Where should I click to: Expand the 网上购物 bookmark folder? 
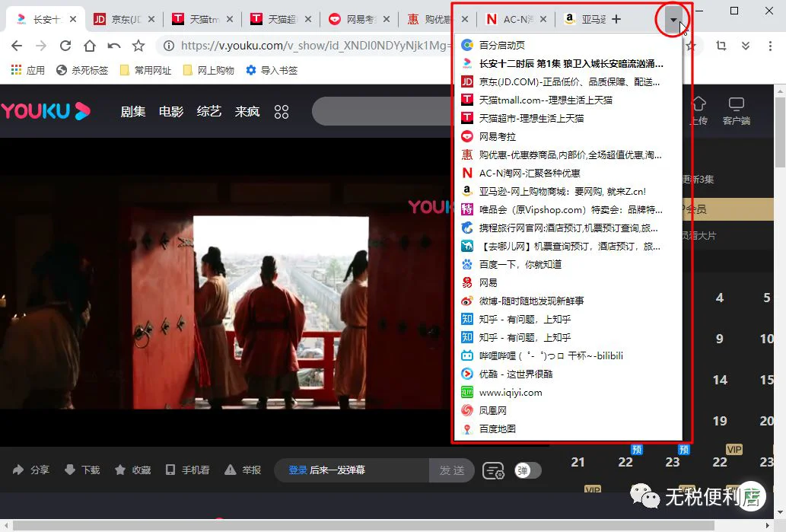pyautogui.click(x=209, y=70)
